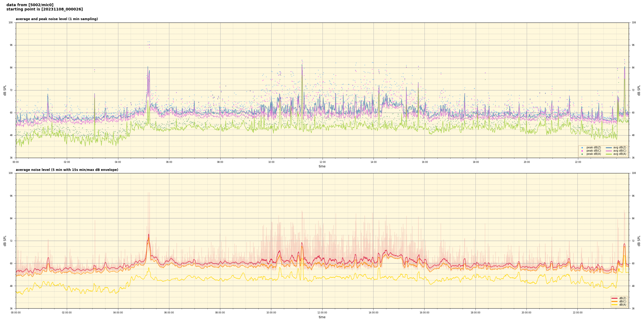
Task: Click the 12:00 tick on top chart's time axis
Action: [322, 162]
